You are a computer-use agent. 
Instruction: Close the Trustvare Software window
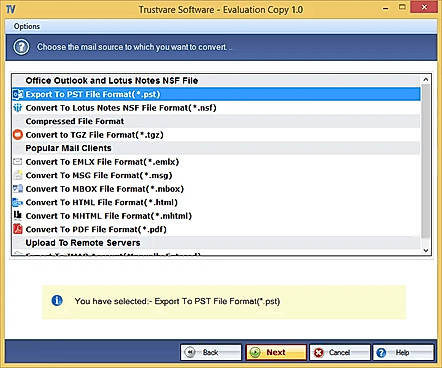[x=424, y=7]
